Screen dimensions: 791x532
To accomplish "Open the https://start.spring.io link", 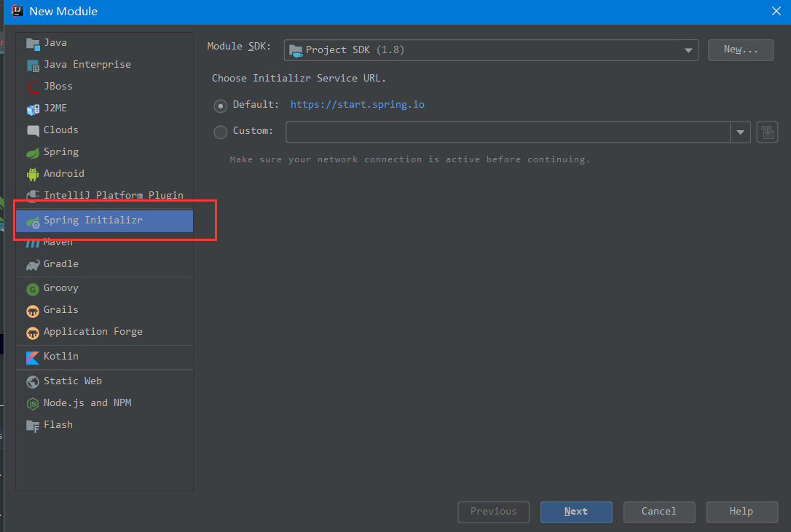I will [x=357, y=104].
